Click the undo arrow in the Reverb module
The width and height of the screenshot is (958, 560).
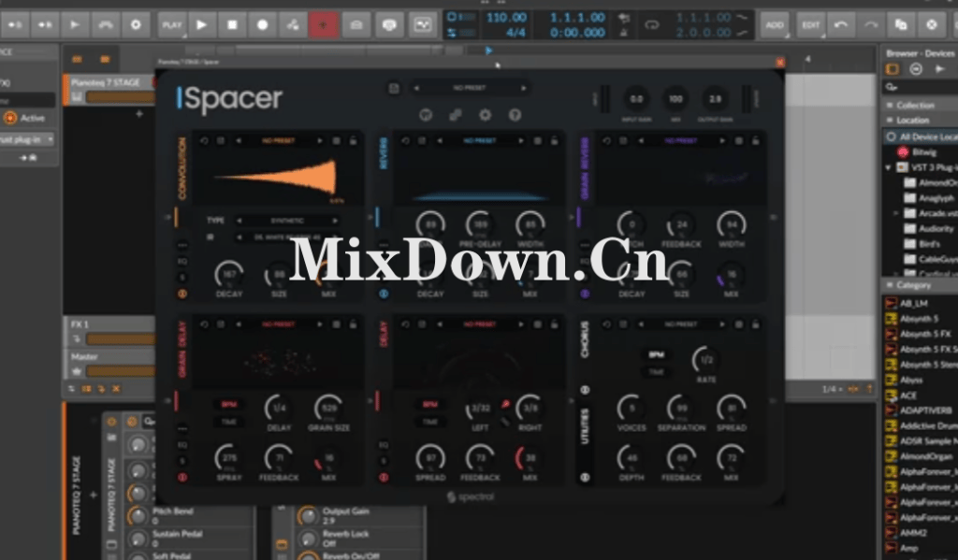(x=406, y=141)
